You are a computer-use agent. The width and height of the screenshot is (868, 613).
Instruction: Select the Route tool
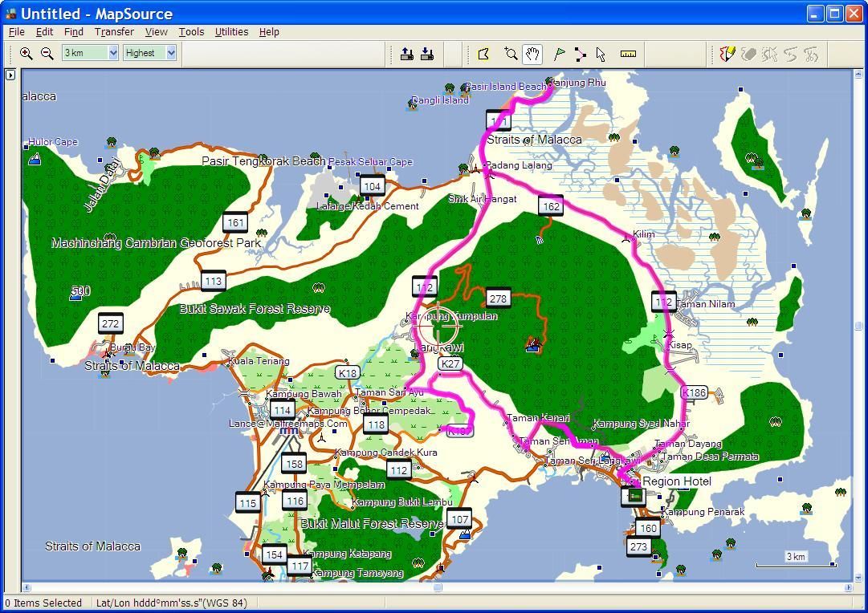581,54
